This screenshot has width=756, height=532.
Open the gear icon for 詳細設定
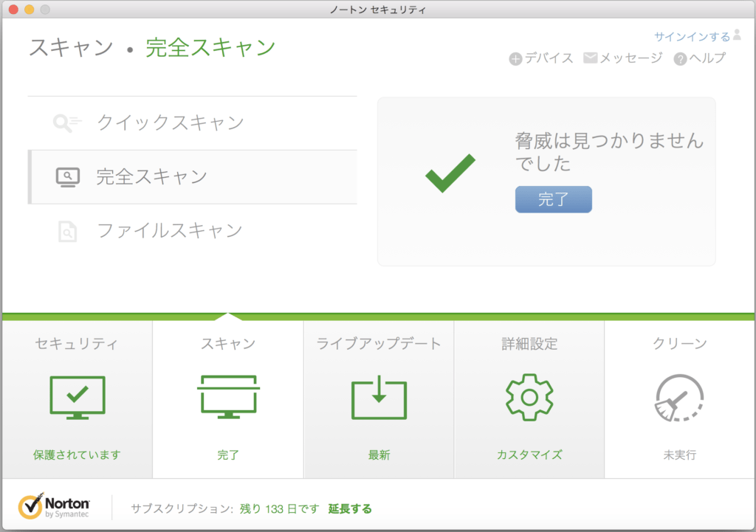point(529,397)
